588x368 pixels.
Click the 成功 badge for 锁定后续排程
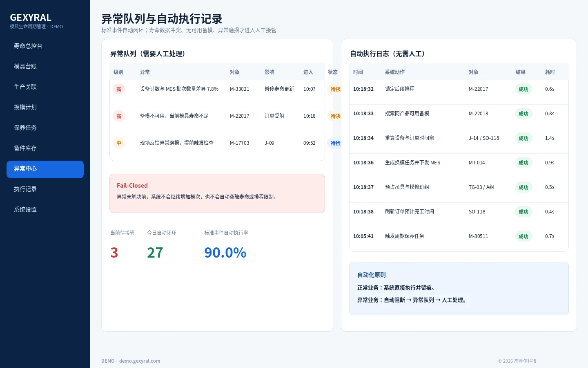click(523, 89)
